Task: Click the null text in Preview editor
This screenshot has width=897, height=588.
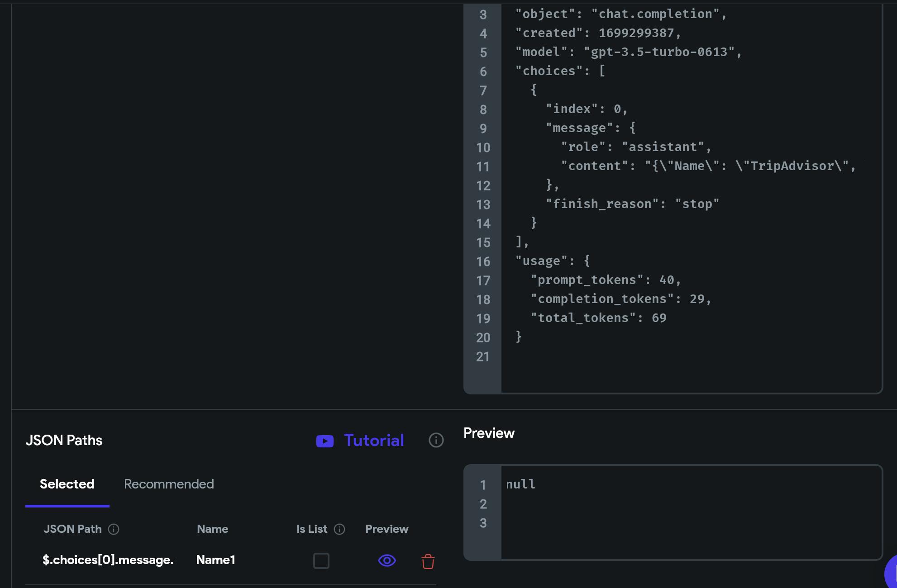Action: [520, 484]
